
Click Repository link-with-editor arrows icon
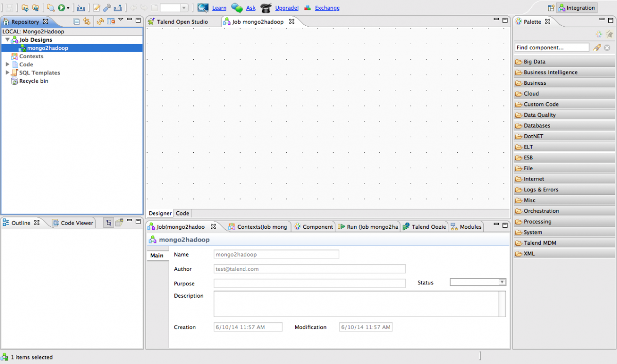coord(87,21)
